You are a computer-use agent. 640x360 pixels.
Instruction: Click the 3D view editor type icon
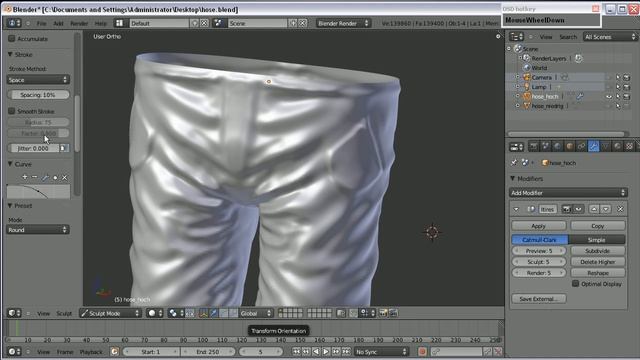[15, 313]
